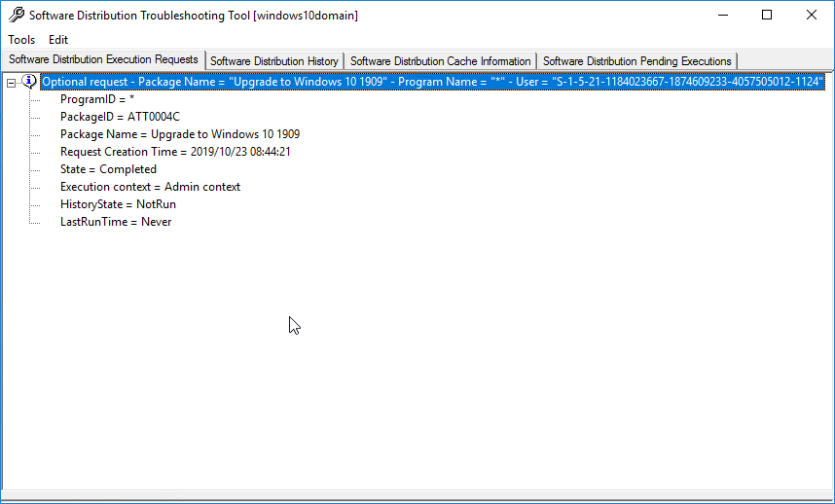Maximize the Troubleshooting Tool window
Image resolution: width=835 pixels, height=504 pixels.
point(766,16)
